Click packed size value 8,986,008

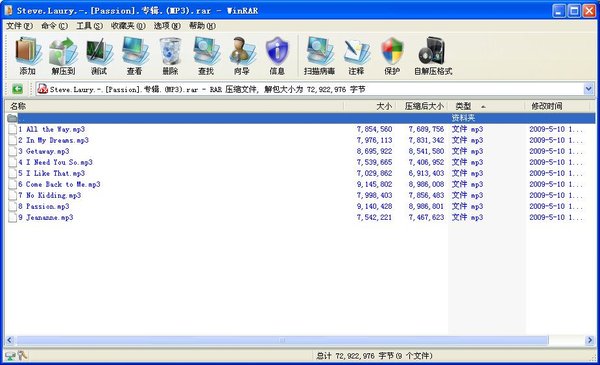tap(426, 184)
